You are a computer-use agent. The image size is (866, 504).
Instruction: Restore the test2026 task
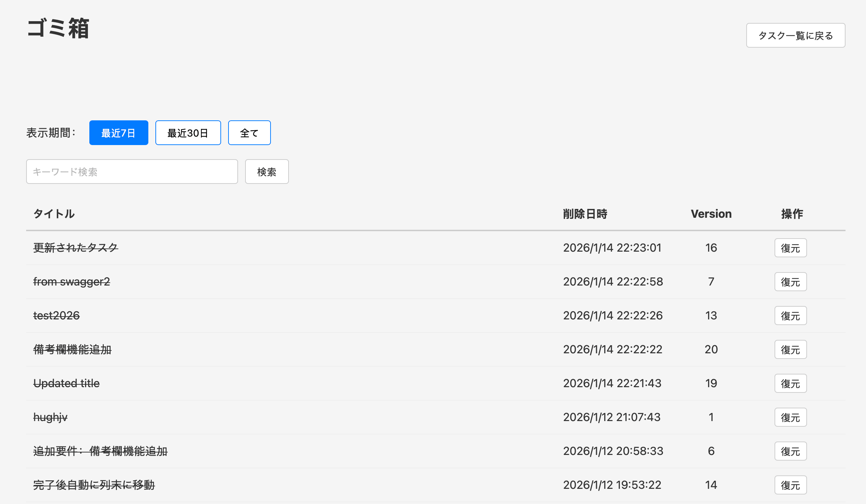(790, 316)
